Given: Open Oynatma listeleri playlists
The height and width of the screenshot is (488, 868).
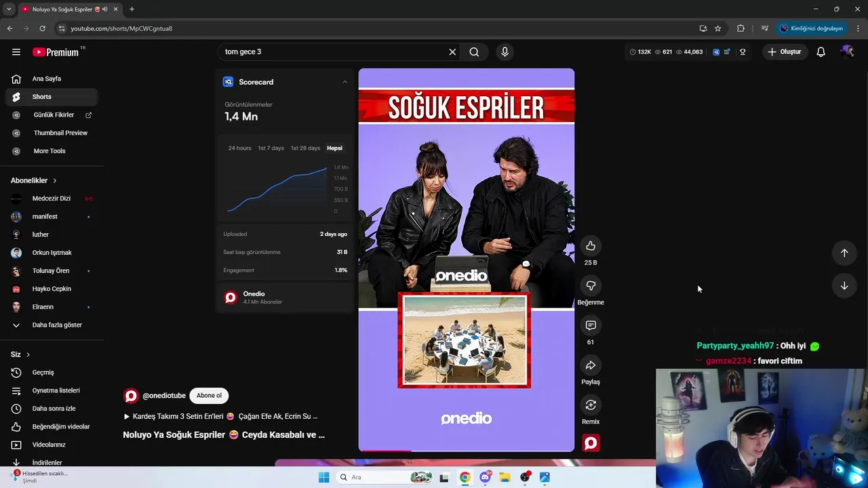Looking at the screenshot, I should coord(52,390).
